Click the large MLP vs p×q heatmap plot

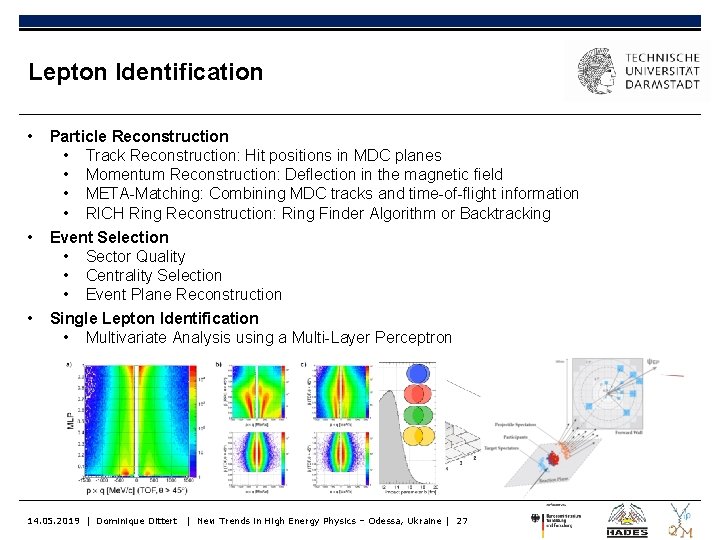point(136,421)
